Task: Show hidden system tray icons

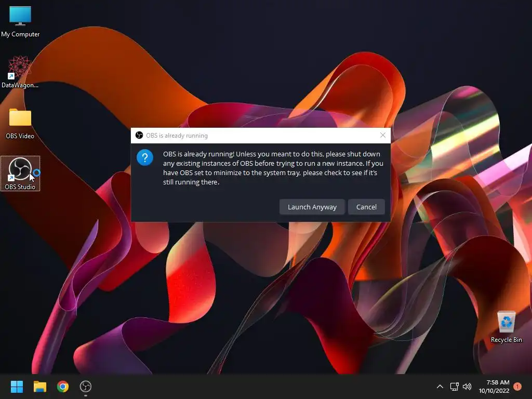Action: click(x=440, y=387)
